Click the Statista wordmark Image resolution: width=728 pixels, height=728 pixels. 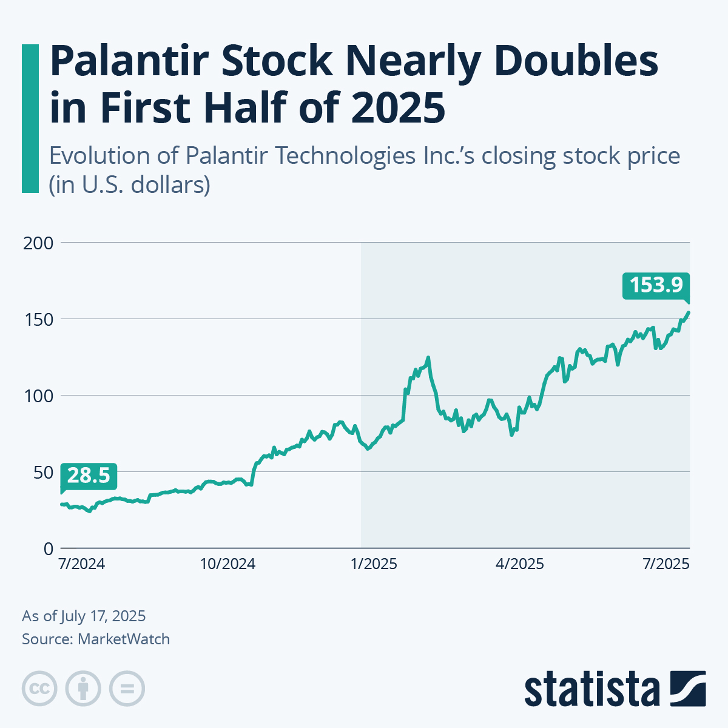[591, 689]
